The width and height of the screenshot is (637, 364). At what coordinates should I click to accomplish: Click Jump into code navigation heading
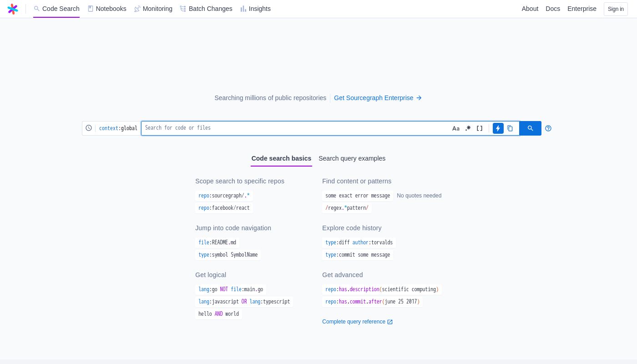click(x=233, y=228)
